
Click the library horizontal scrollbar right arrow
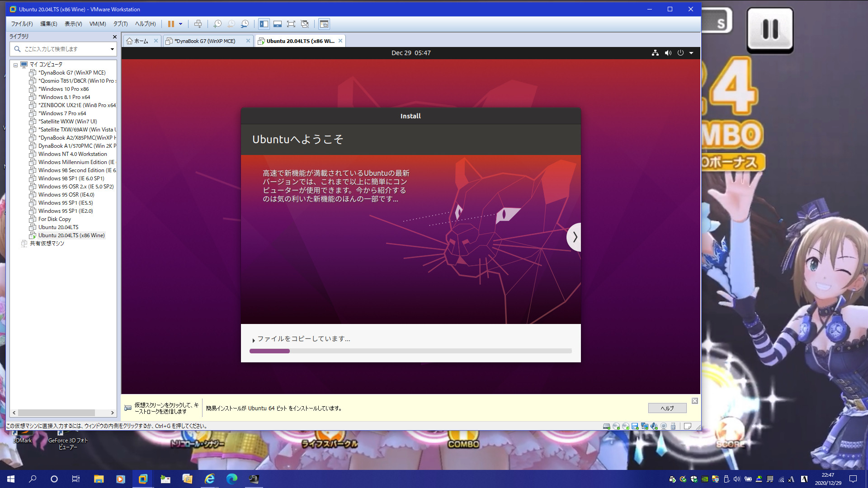pos(112,413)
